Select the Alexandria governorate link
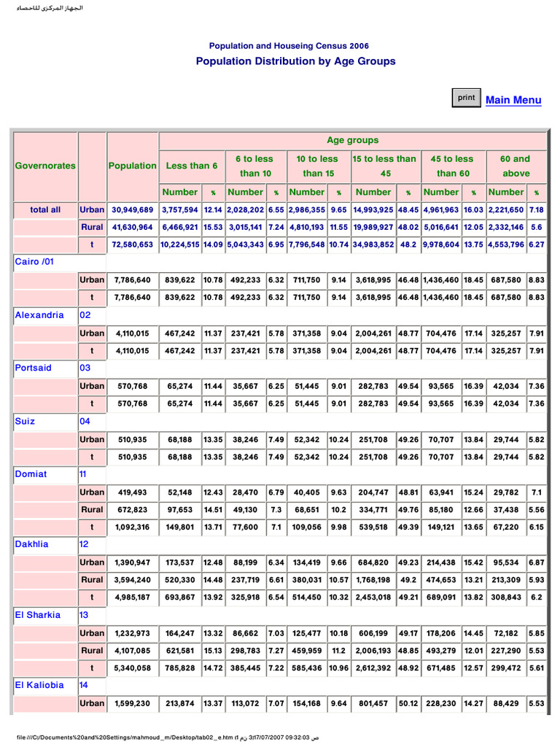 [39, 315]
